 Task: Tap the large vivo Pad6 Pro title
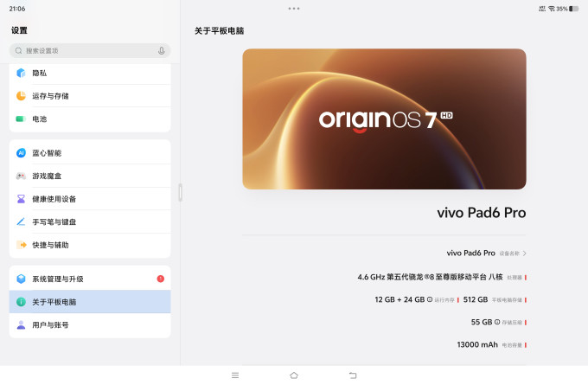point(482,213)
